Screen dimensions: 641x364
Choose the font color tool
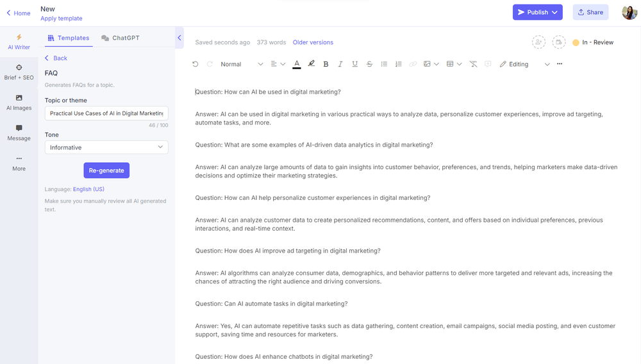point(297,64)
